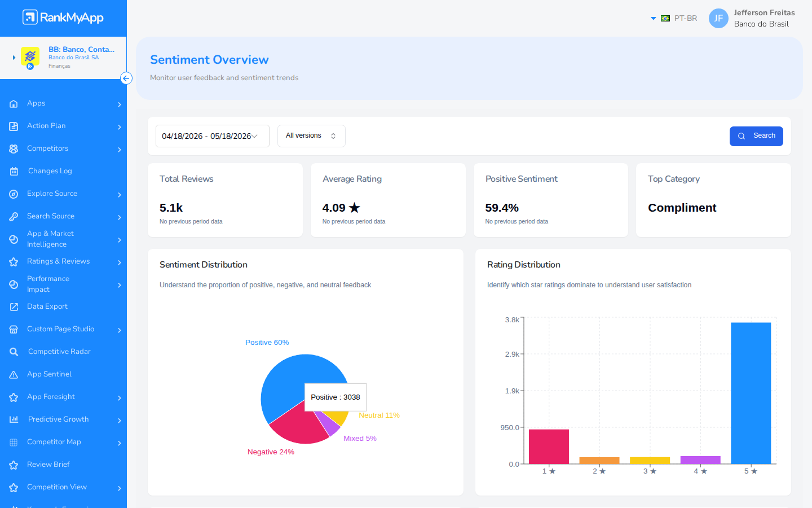Expand the Apps menu chevron

click(120, 104)
